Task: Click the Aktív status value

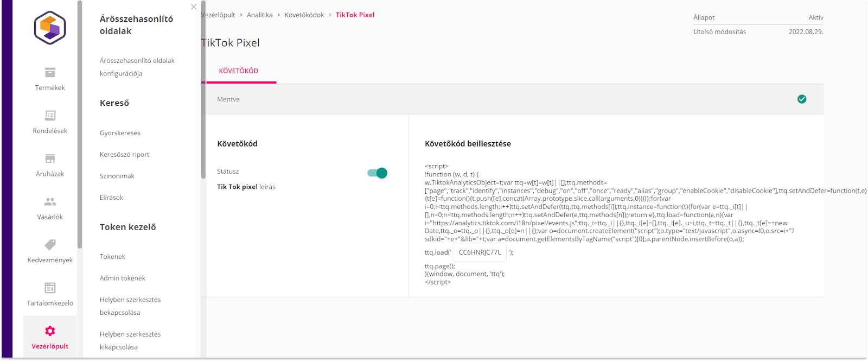Action: click(x=816, y=18)
